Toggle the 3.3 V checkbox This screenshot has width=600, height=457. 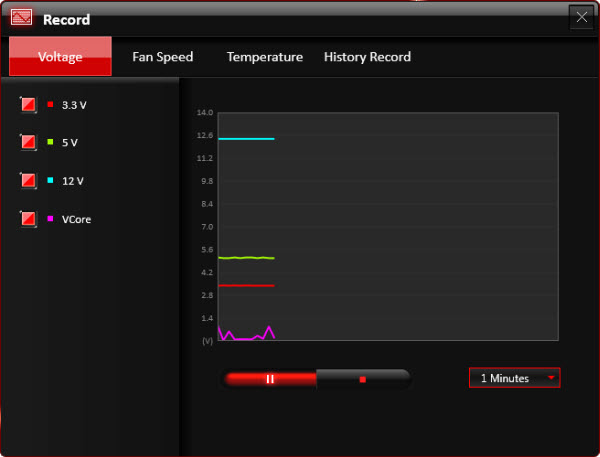28,104
